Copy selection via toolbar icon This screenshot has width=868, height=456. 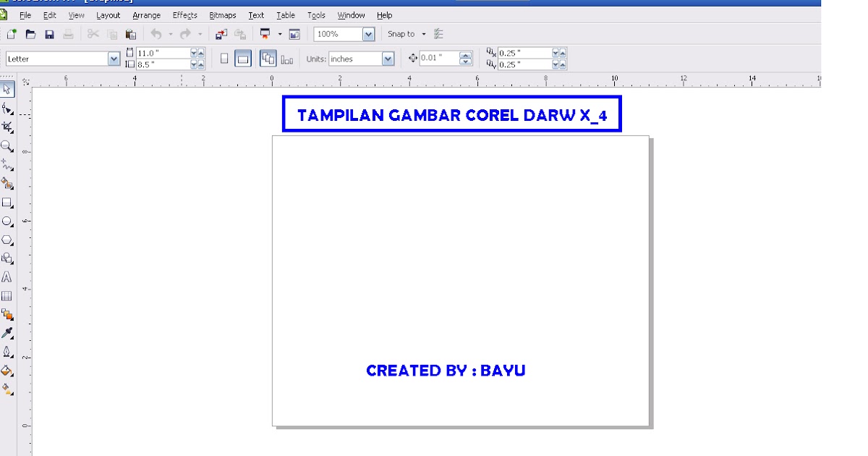click(x=112, y=34)
